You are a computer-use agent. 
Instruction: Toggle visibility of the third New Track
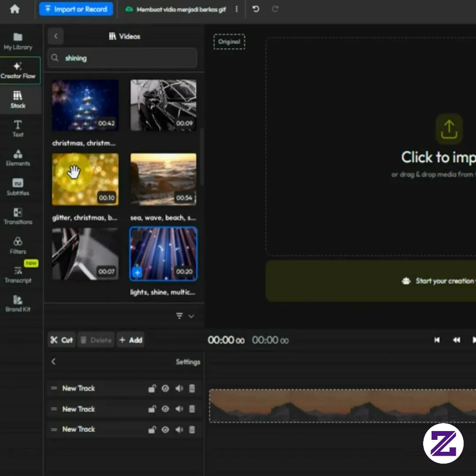click(165, 430)
